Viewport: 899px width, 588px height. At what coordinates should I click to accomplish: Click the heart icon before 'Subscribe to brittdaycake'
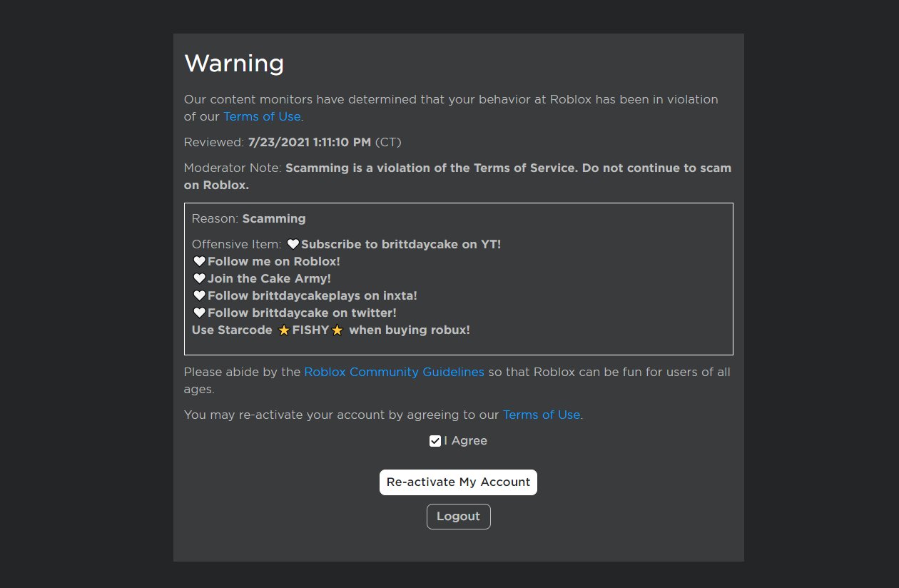click(x=293, y=244)
